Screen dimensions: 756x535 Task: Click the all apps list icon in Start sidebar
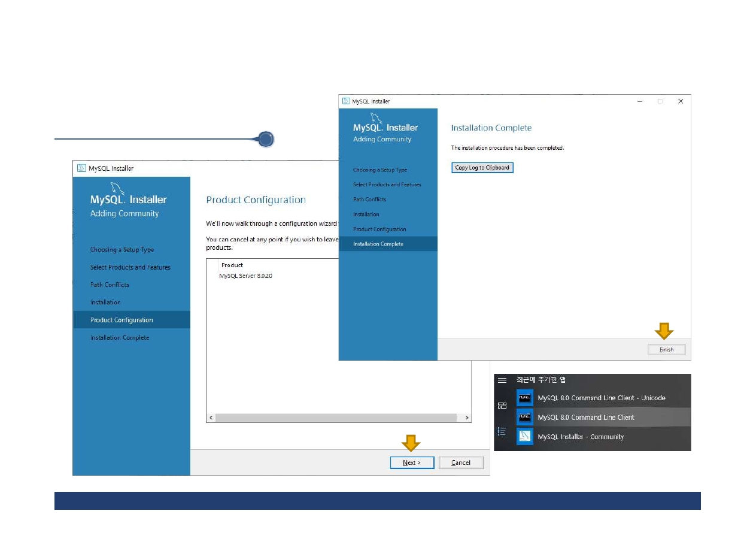pos(502,431)
